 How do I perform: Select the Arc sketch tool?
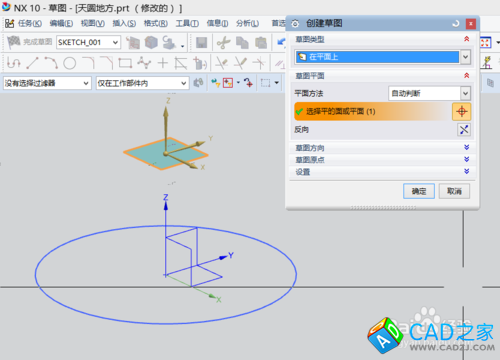(51, 63)
